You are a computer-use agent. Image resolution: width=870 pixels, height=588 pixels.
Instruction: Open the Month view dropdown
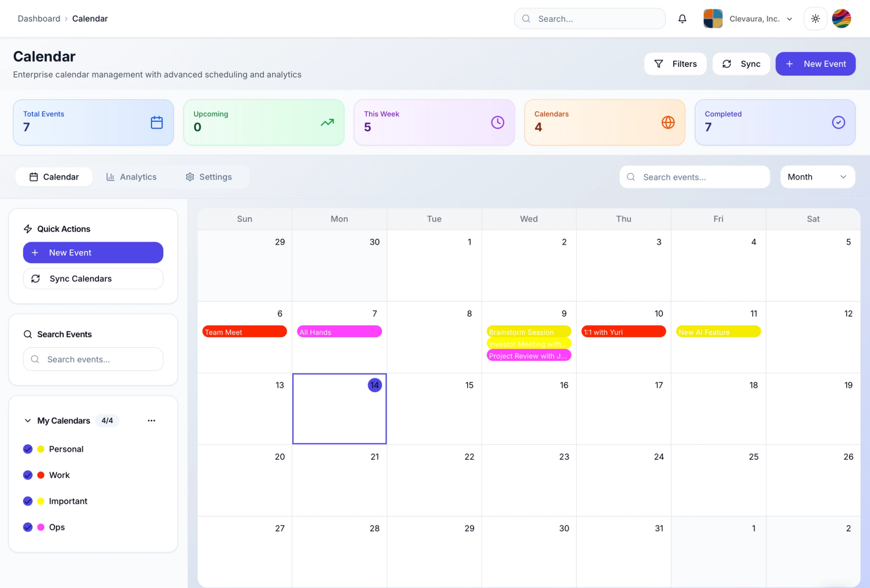(x=817, y=177)
